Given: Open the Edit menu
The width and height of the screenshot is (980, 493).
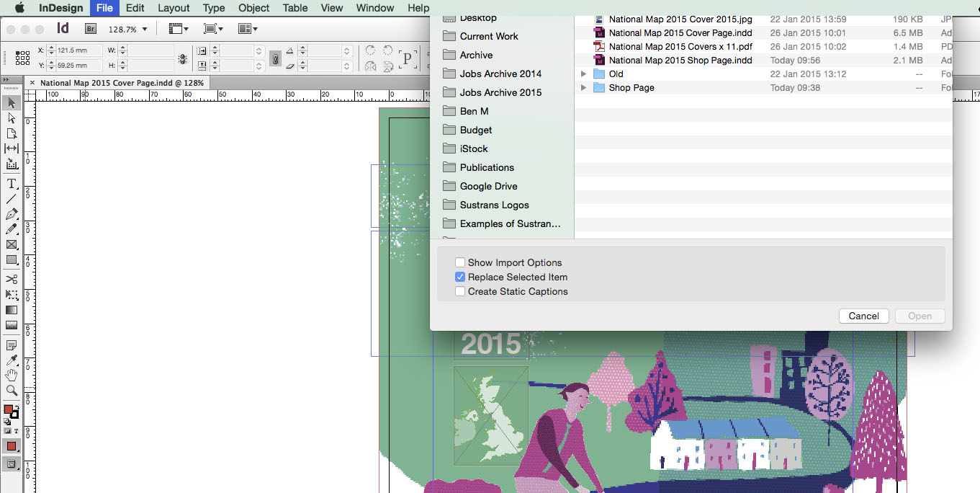Looking at the screenshot, I should (135, 8).
